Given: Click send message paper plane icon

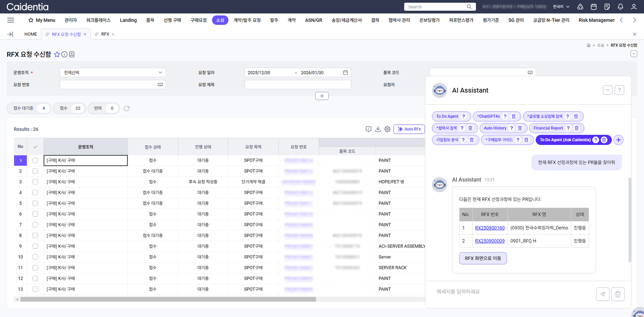Looking at the screenshot, I should 603,294.
